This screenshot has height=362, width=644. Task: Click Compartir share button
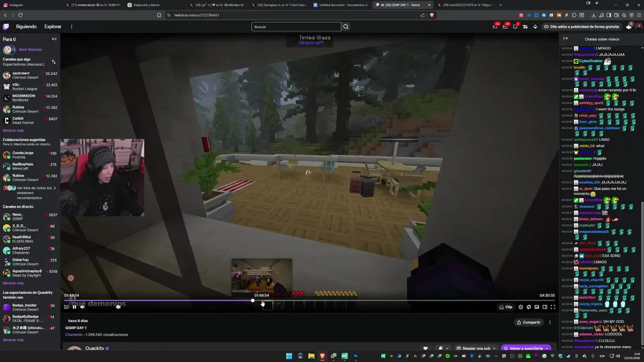point(529,322)
